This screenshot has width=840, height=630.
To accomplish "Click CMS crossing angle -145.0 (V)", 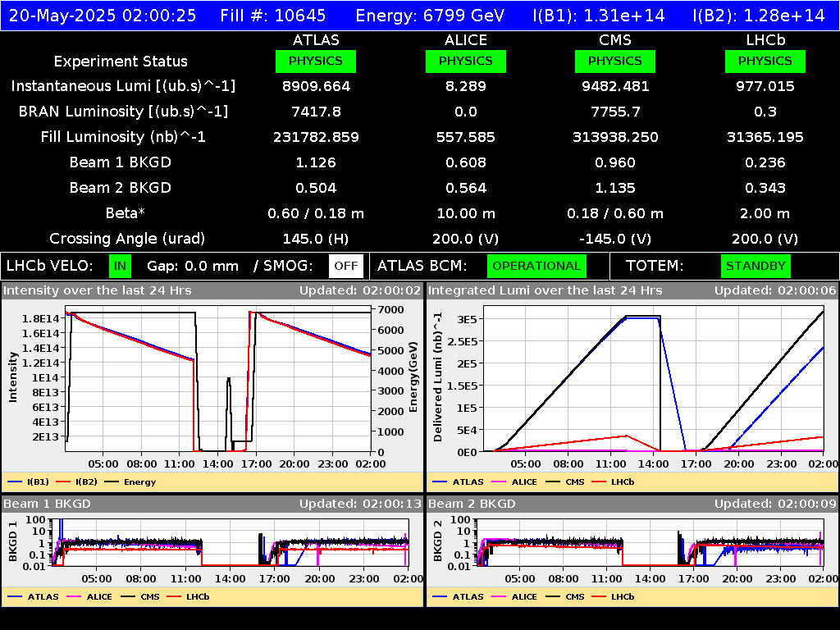I will point(615,239).
